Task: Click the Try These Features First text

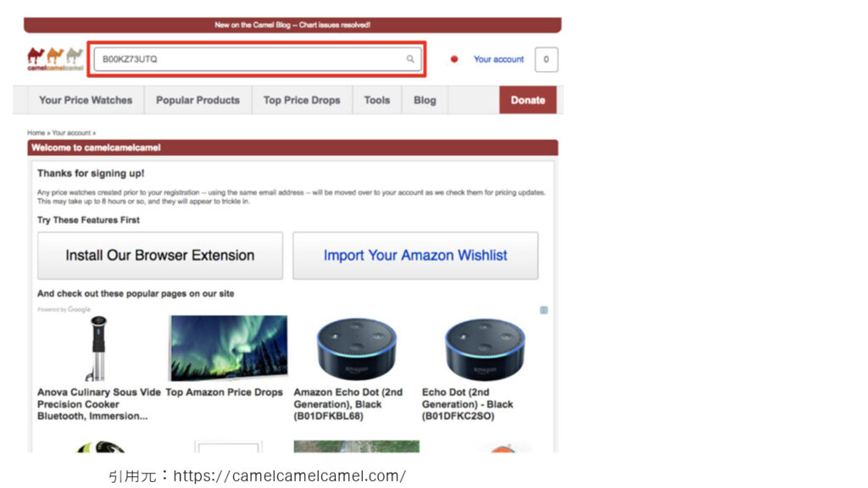Action: tap(88, 220)
